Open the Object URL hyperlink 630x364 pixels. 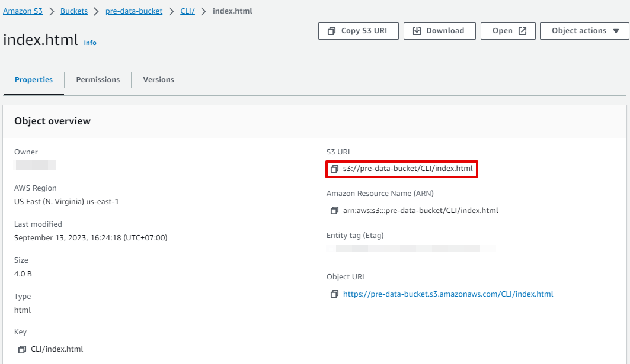point(448,294)
